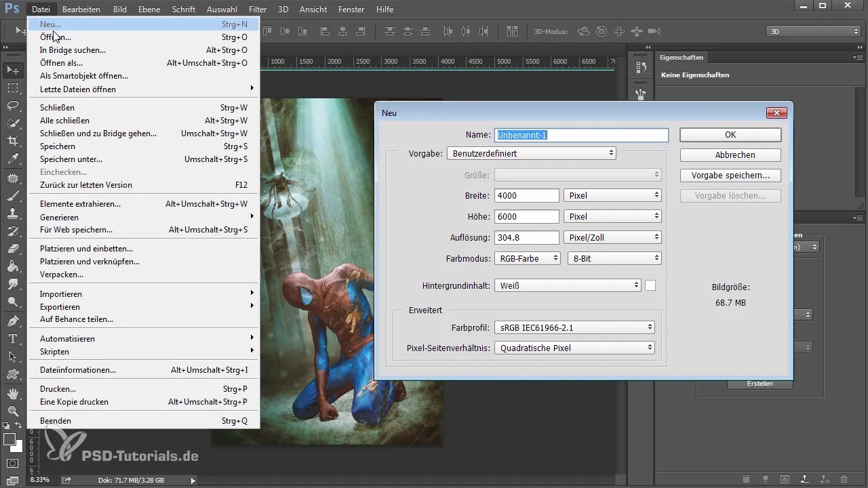Viewport: 868px width, 488px height.
Task: Select the Dodge tool
Action: click(12, 302)
